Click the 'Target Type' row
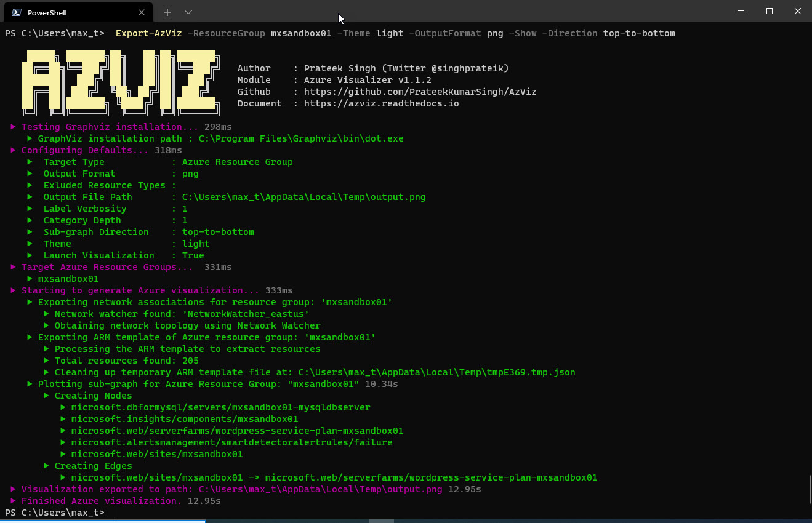 pyautogui.click(x=160, y=162)
